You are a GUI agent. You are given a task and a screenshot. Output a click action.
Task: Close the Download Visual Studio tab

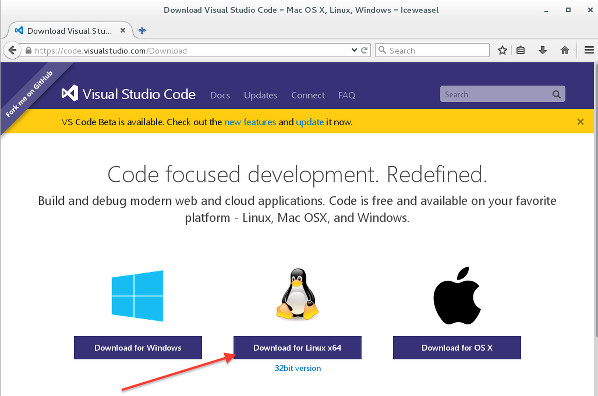pyautogui.click(x=123, y=30)
